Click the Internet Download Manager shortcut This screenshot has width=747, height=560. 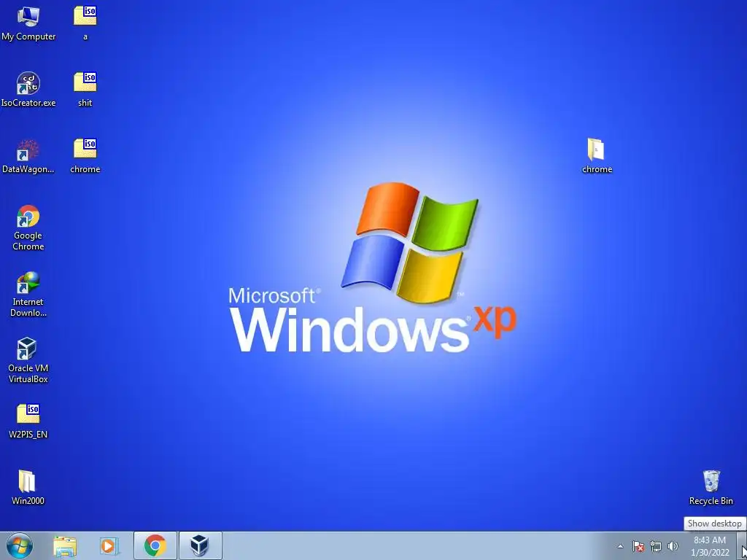pos(28,295)
